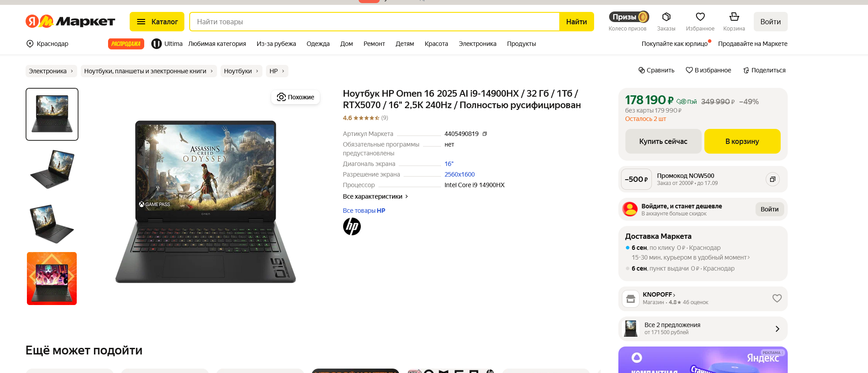Select orange promo laptop thumbnail
This screenshot has height=373, width=868.
point(52,279)
